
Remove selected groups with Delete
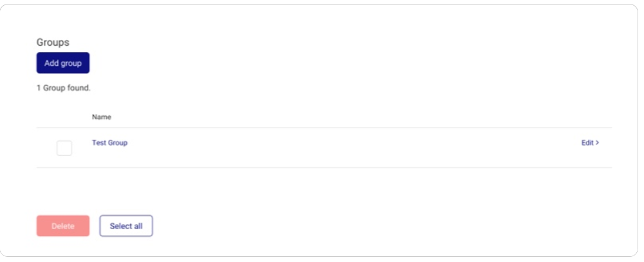click(63, 226)
